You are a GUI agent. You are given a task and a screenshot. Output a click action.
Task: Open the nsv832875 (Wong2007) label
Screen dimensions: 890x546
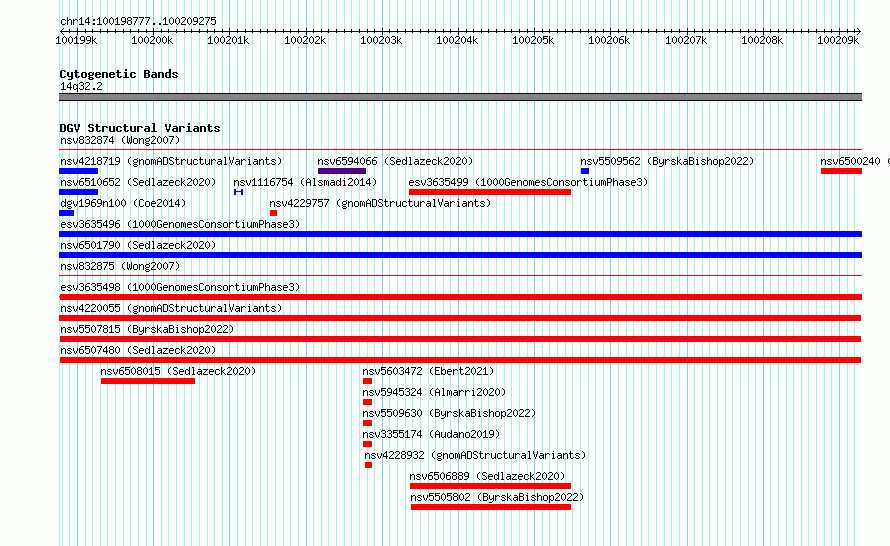120,266
